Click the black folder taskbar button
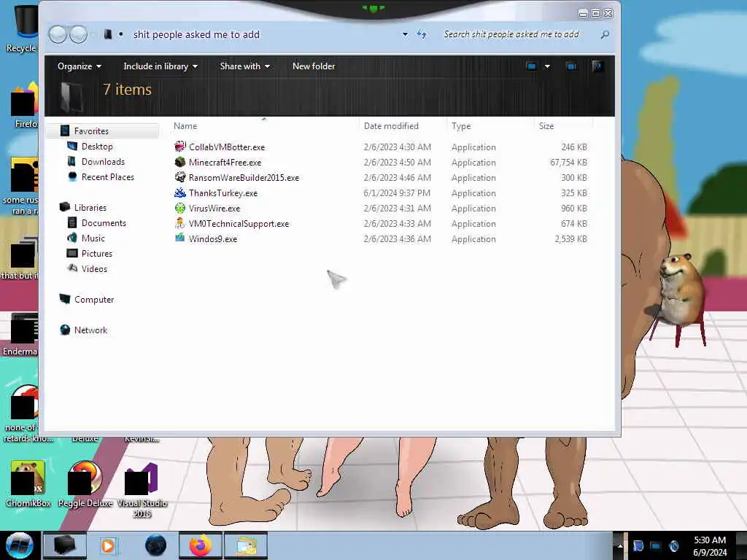The width and height of the screenshot is (747, 560). click(x=65, y=545)
